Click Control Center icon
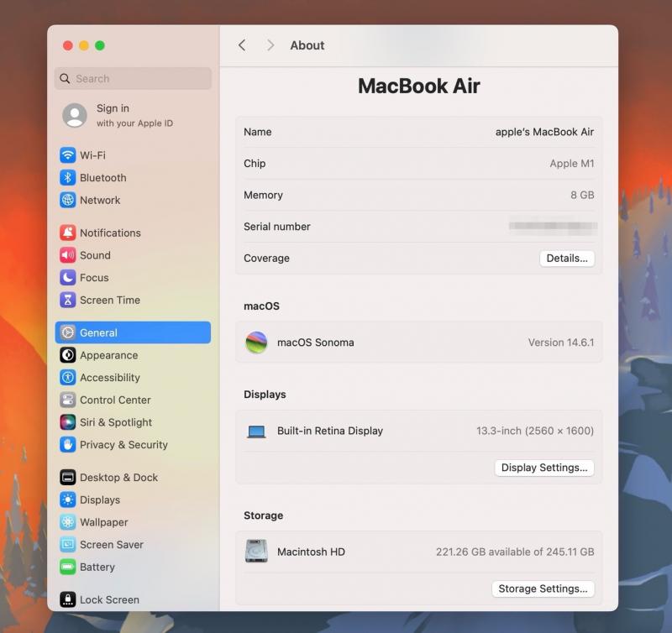 coord(68,400)
